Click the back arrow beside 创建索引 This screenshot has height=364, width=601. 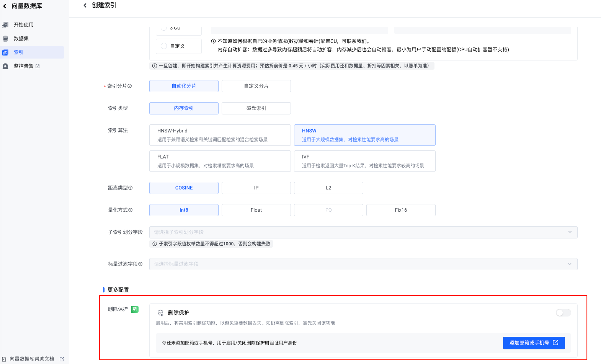pos(85,5)
